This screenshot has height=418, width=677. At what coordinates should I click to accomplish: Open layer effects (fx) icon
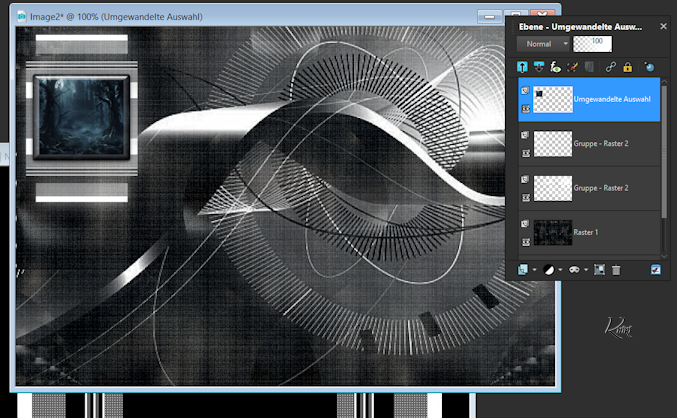(x=557, y=67)
